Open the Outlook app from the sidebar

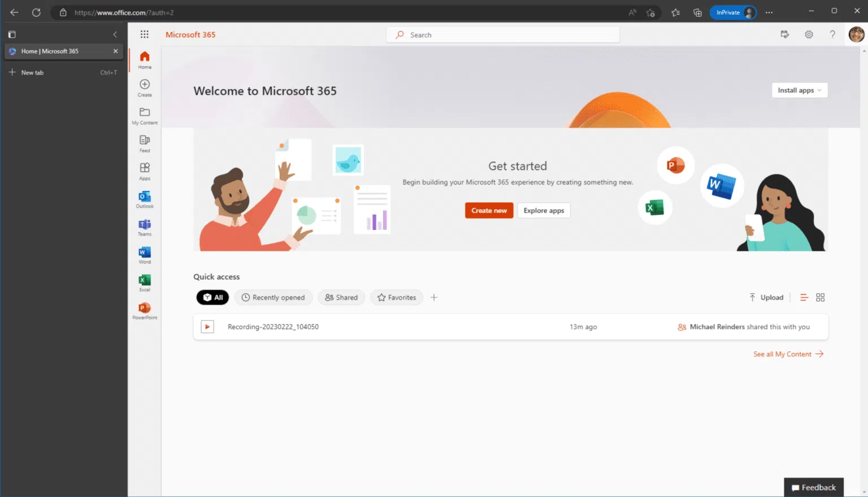pos(144,198)
